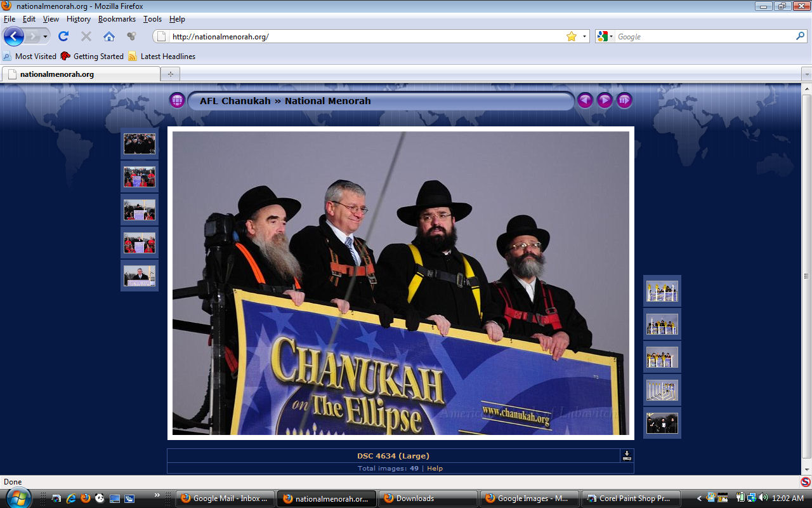Click the AFL Chanukah breadcrumb link

[235, 100]
